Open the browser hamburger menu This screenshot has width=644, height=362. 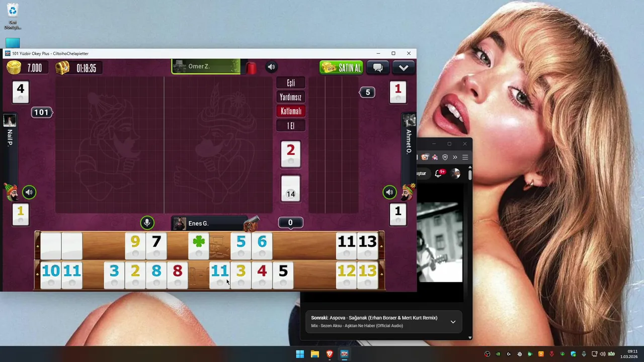[x=465, y=157]
